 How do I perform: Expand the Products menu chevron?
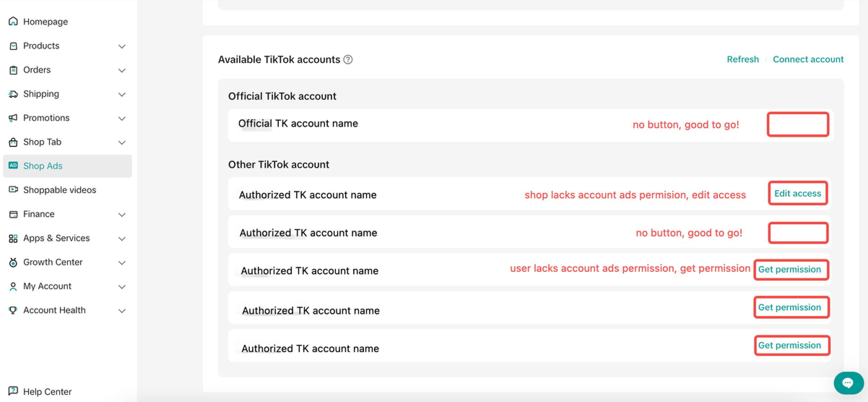click(122, 46)
